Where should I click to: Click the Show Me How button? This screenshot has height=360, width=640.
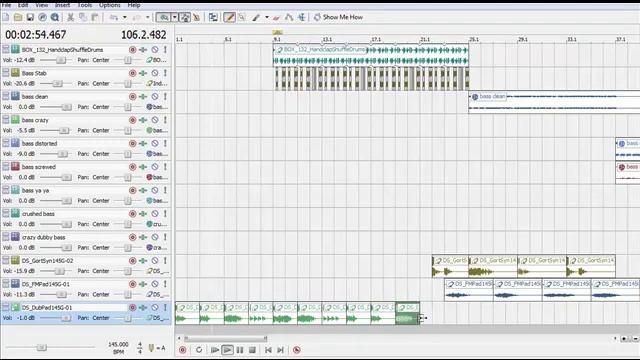338,17
